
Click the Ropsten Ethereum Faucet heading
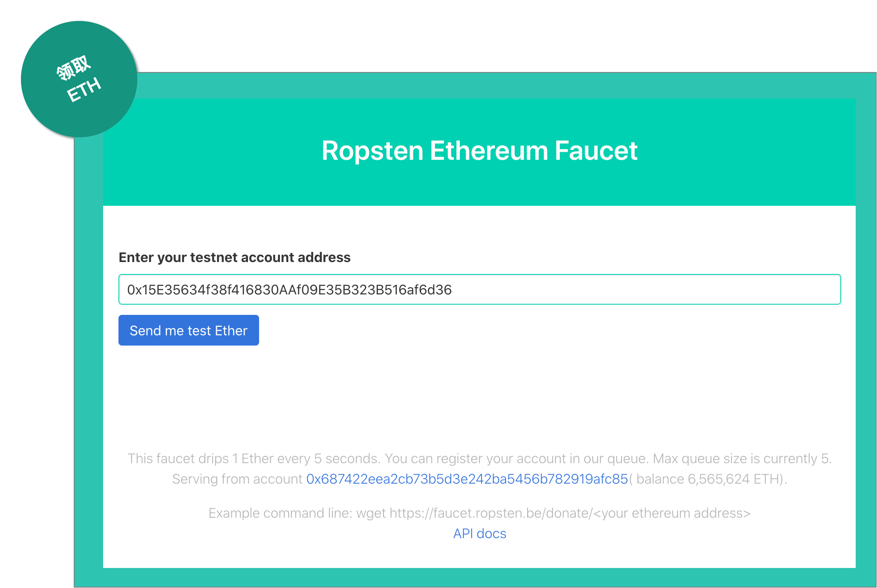[x=479, y=151]
